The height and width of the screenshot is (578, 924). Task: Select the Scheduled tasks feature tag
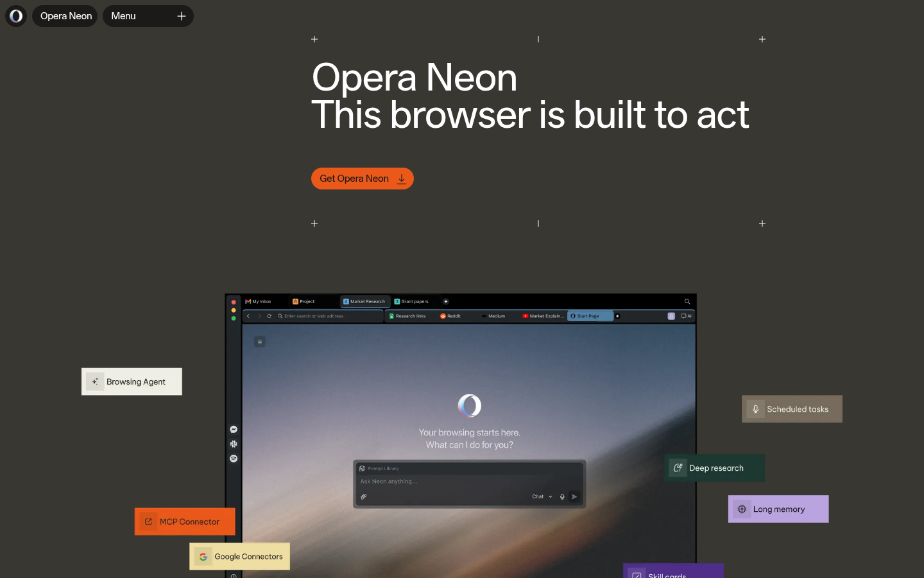[x=792, y=409]
